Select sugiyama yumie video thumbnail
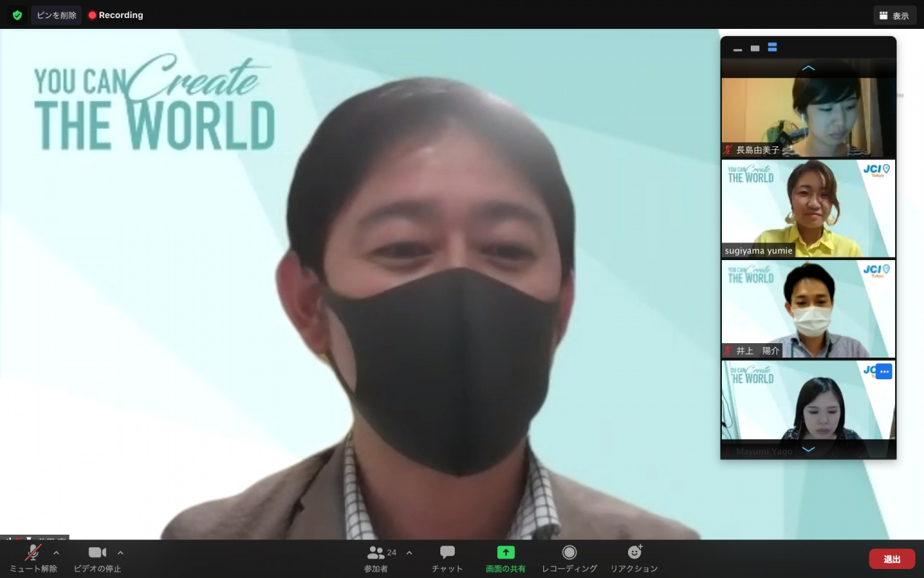This screenshot has width=924, height=578. tap(808, 208)
